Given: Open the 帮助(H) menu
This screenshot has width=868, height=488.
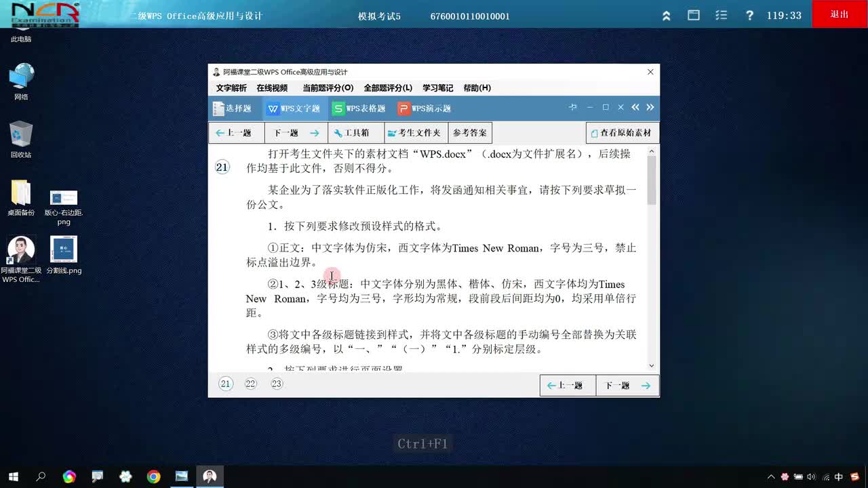Looking at the screenshot, I should tap(477, 88).
